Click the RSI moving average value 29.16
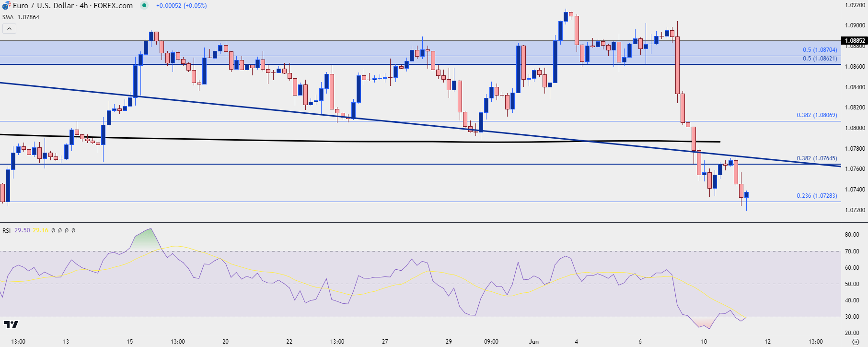The image size is (868, 347). [40, 230]
